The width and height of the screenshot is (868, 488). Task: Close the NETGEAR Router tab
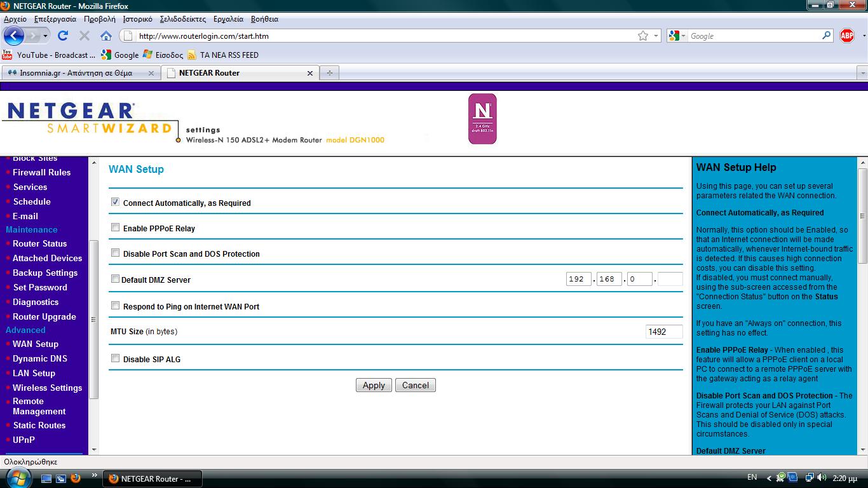tap(310, 73)
